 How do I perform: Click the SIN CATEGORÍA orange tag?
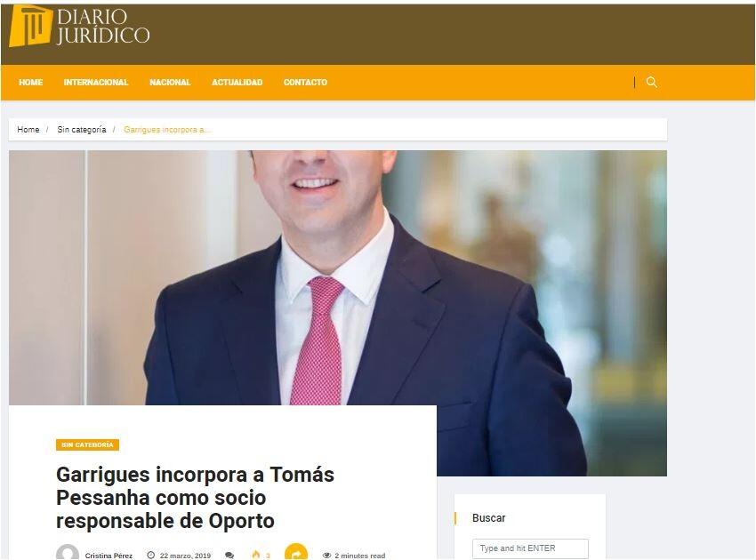point(87,444)
